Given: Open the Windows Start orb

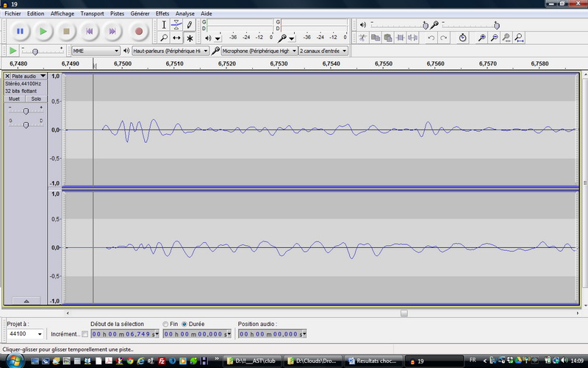Looking at the screenshot, I should pyautogui.click(x=15, y=361).
